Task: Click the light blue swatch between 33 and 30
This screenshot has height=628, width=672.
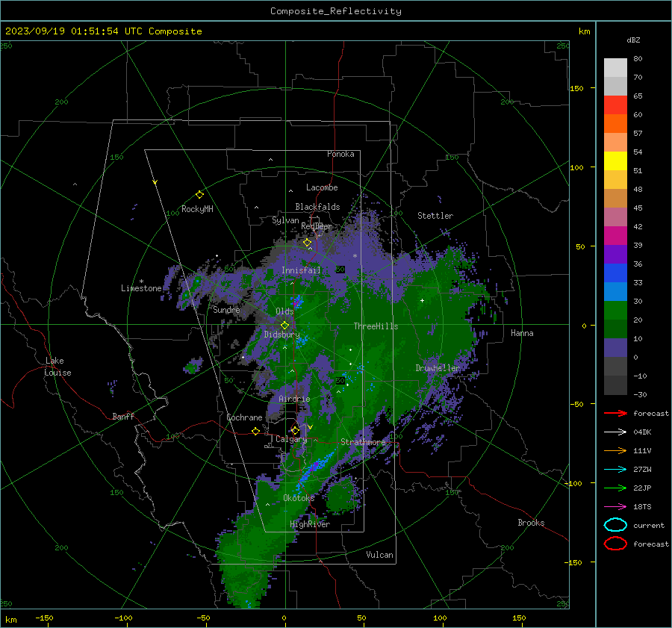Action: (x=615, y=291)
